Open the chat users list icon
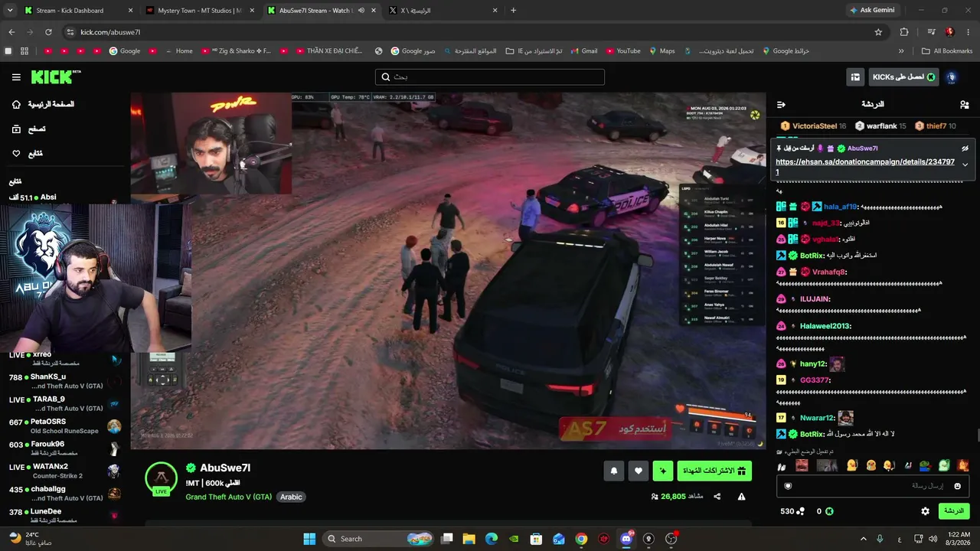980x551 pixels. point(964,105)
